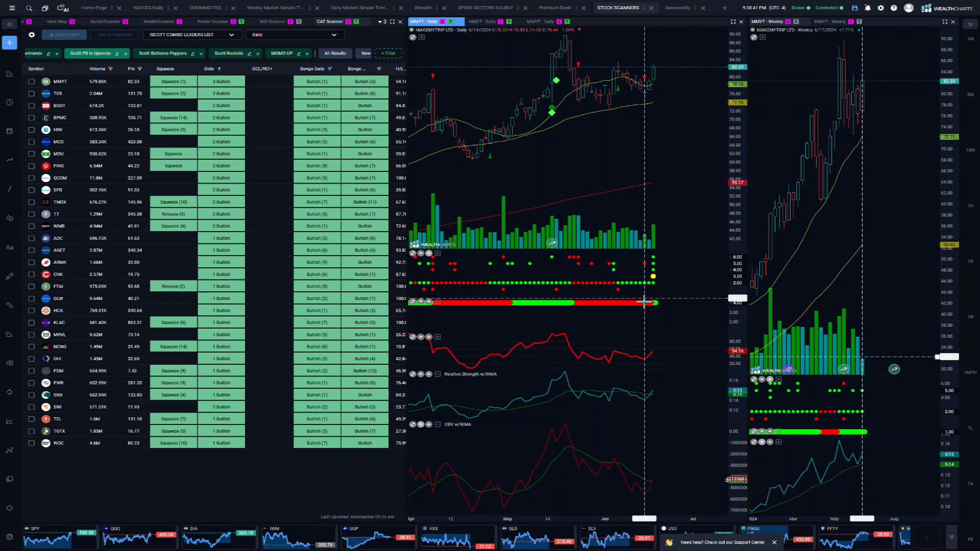Click the circular arrow icon on weekly chart
The image size is (980, 551).
(x=894, y=369)
